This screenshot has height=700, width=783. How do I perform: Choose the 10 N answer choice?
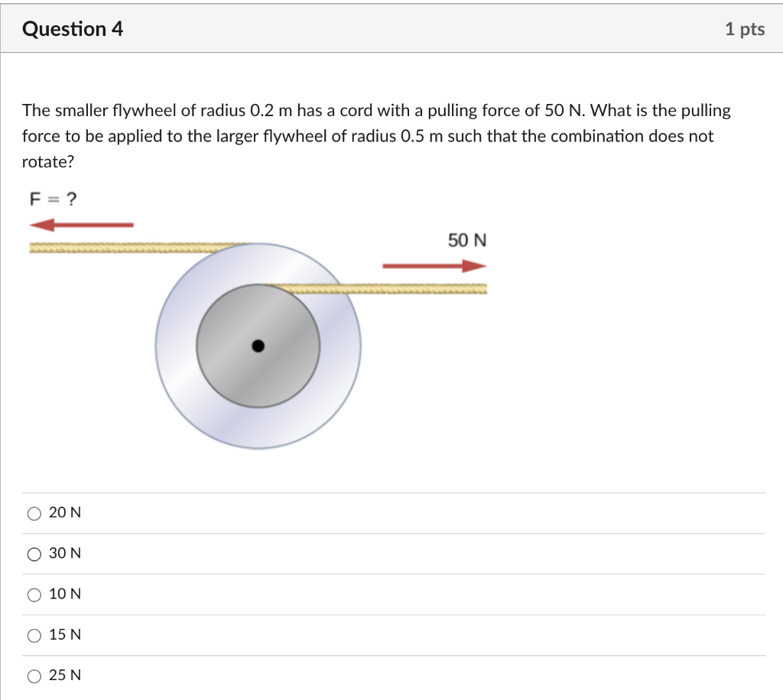click(x=34, y=595)
